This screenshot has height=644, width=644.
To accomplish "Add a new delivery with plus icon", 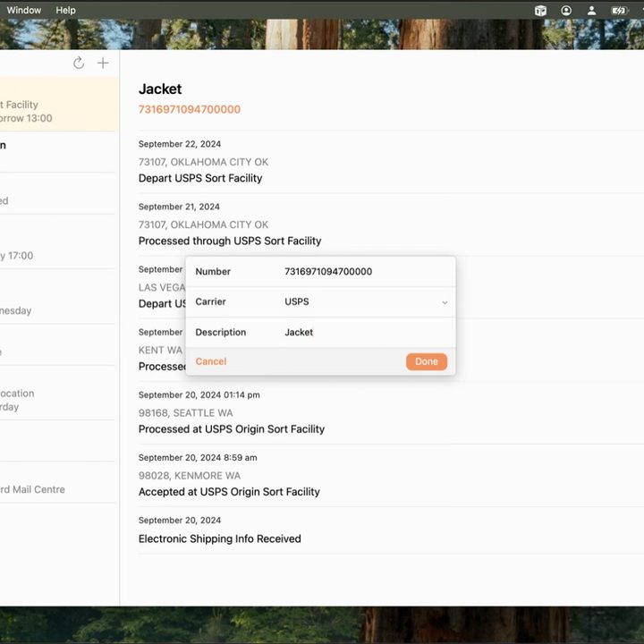I will click(x=103, y=63).
